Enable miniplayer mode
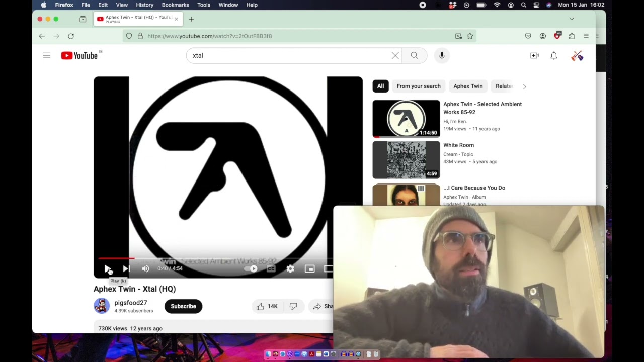Screen dimensions: 644x362 pos(309,269)
